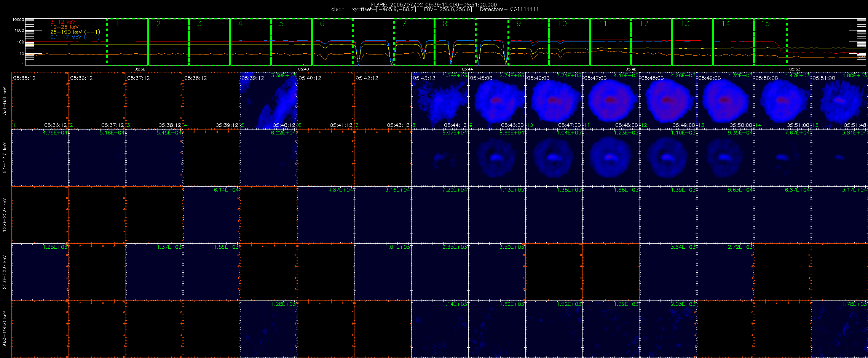Viewport: 868px width, 358px height.
Task: Open the 6-12 keV image with peak 1.23E+05
Action: coord(611,158)
